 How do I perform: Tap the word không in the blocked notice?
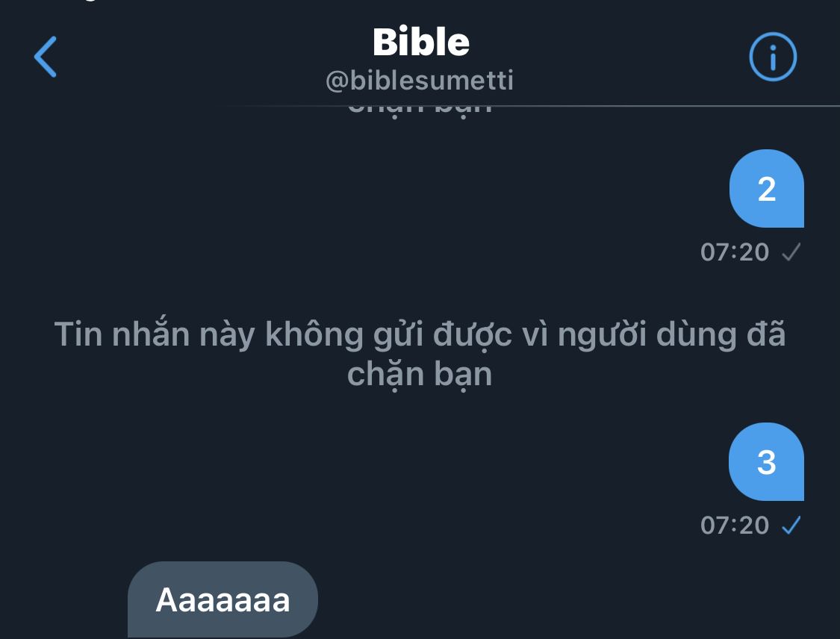(x=314, y=336)
